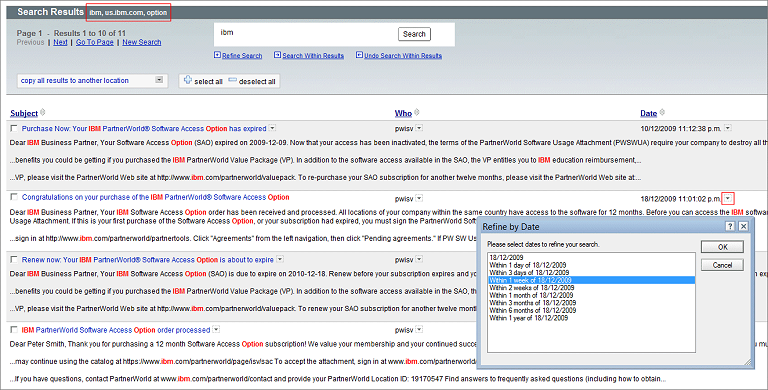Open 'Renew now' about to expire message
768x390 pixels.
coord(147,260)
